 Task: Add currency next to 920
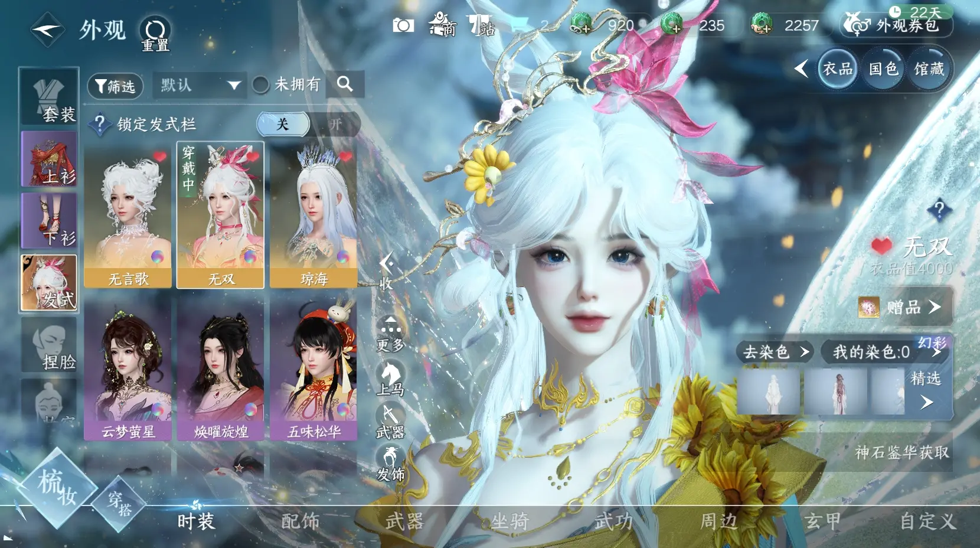point(581,25)
